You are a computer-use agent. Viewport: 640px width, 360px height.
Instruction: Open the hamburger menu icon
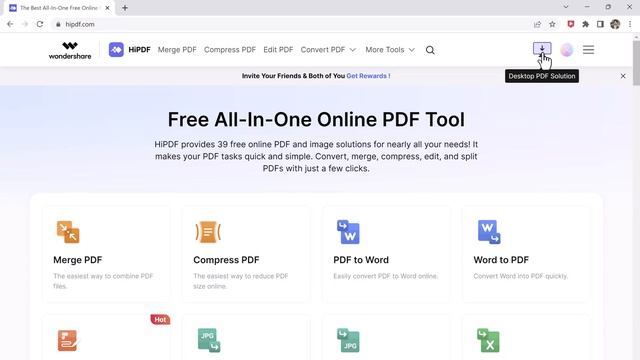(x=588, y=50)
